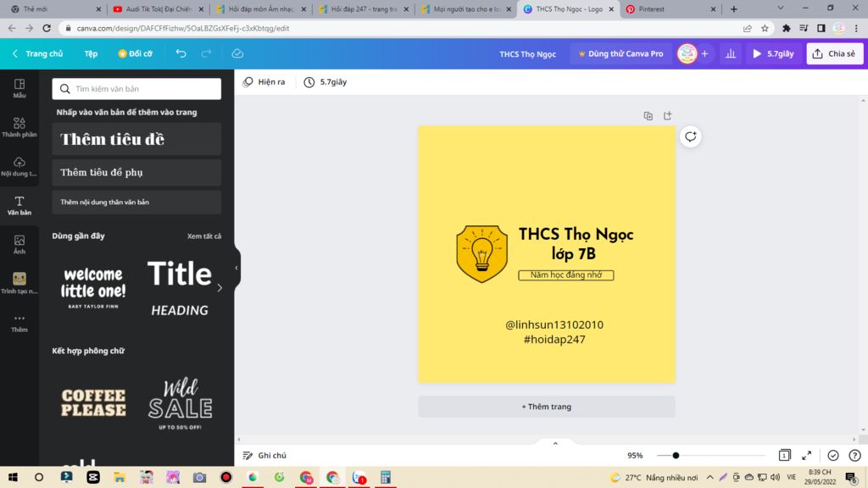Open the Đổi cỡ resize menu
868x488 pixels.
(135, 53)
